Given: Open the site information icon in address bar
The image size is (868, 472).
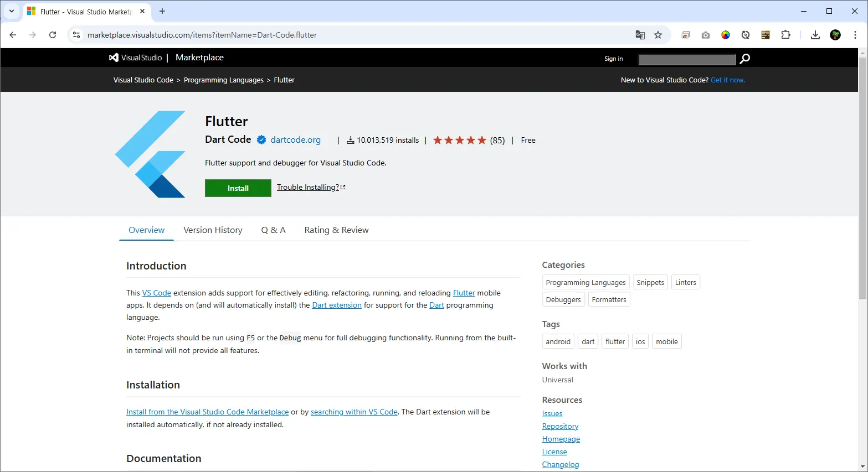Looking at the screenshot, I should [x=76, y=35].
